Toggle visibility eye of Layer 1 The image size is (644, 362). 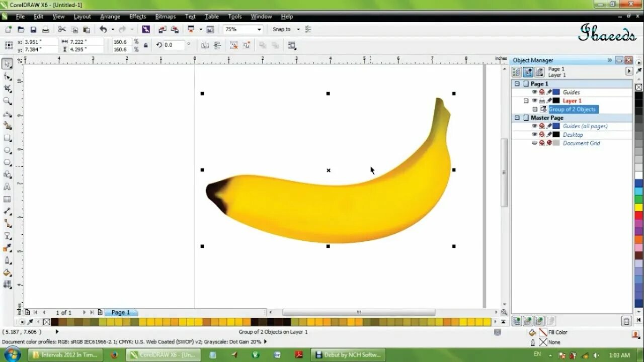(534, 101)
